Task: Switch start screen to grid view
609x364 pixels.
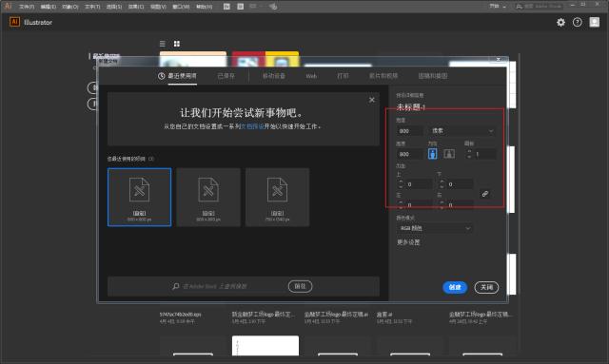Action: [x=177, y=44]
